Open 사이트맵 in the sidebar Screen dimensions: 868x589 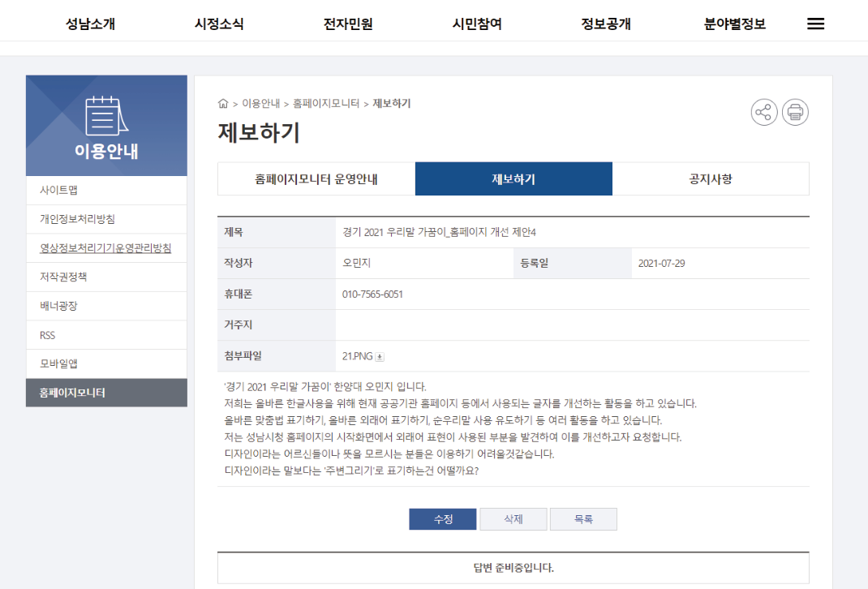pyautogui.click(x=58, y=191)
